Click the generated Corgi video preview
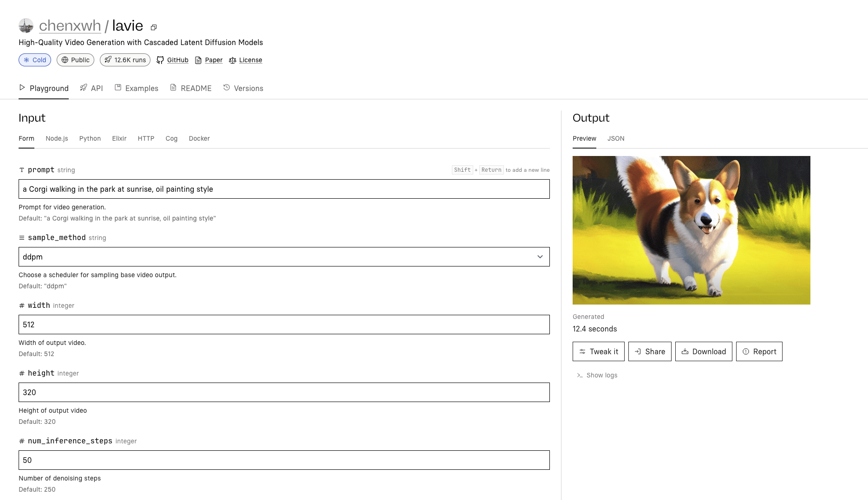This screenshot has width=868, height=500. click(x=692, y=230)
